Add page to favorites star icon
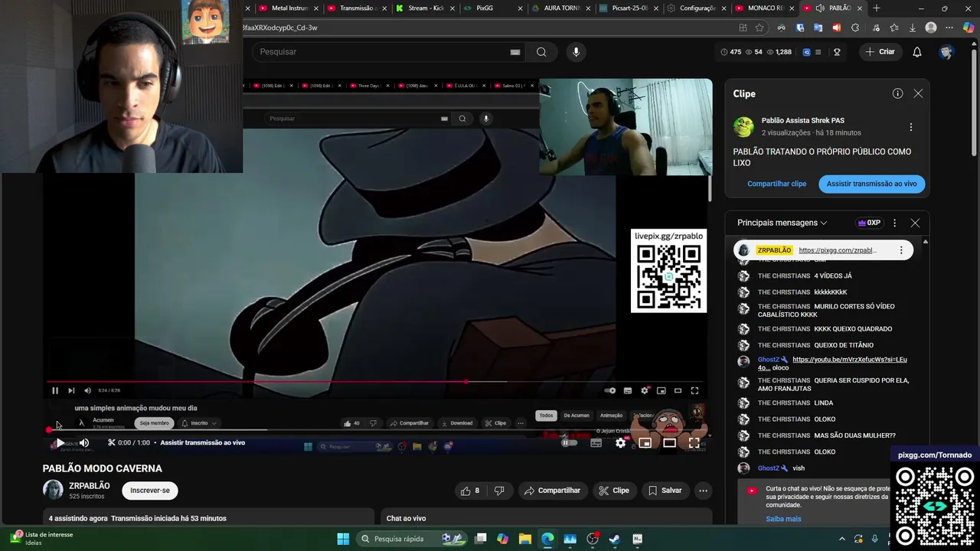This screenshot has width=980, height=551. pyautogui.click(x=759, y=28)
